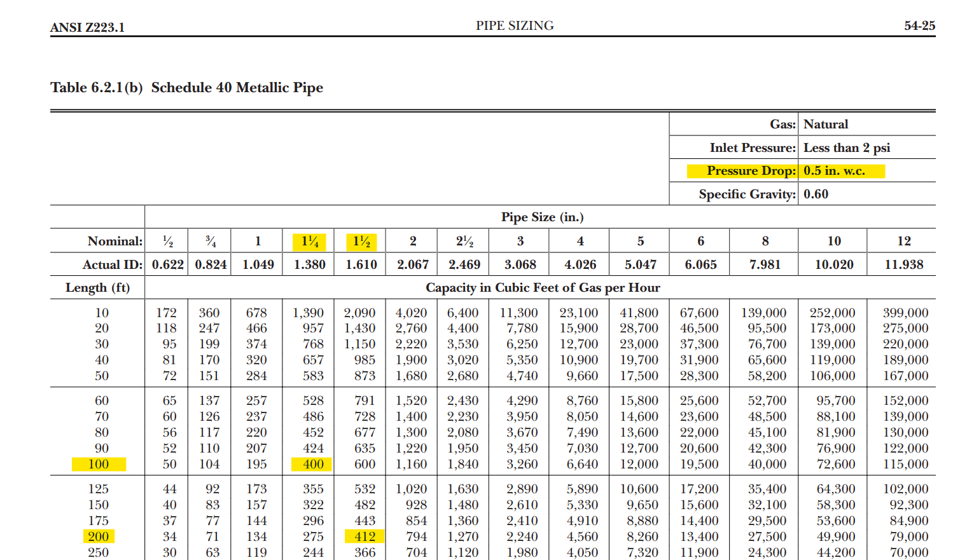Click the "PIPE SIZING" header title
974x560 pixels.
515,25
